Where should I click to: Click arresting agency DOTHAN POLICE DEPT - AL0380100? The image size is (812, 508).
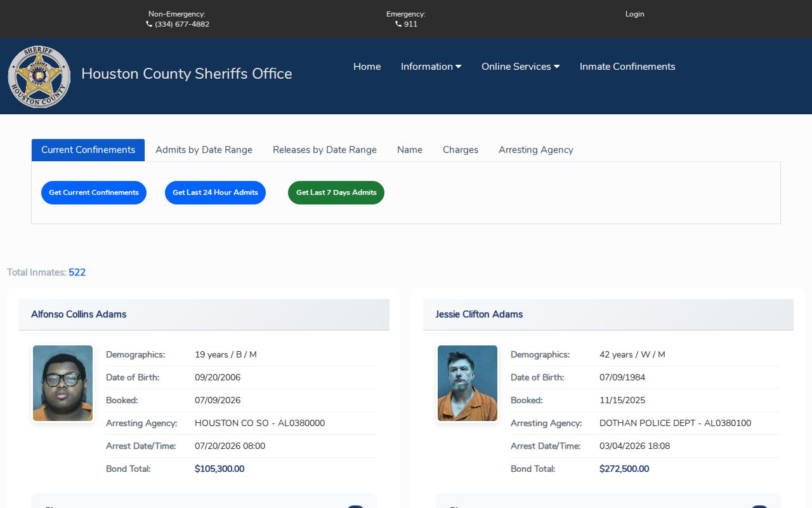tap(675, 424)
